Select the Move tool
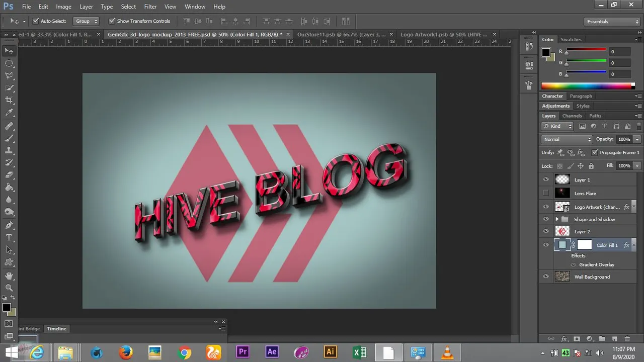Viewport: 644px width, 362px height. (x=9, y=51)
